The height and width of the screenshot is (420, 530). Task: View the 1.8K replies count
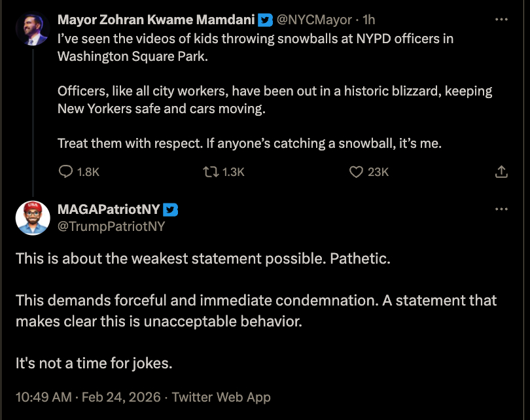coord(88,172)
